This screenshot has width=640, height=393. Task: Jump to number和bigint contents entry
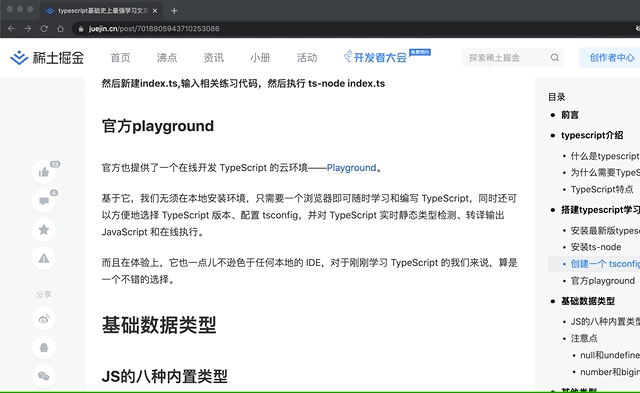click(610, 372)
